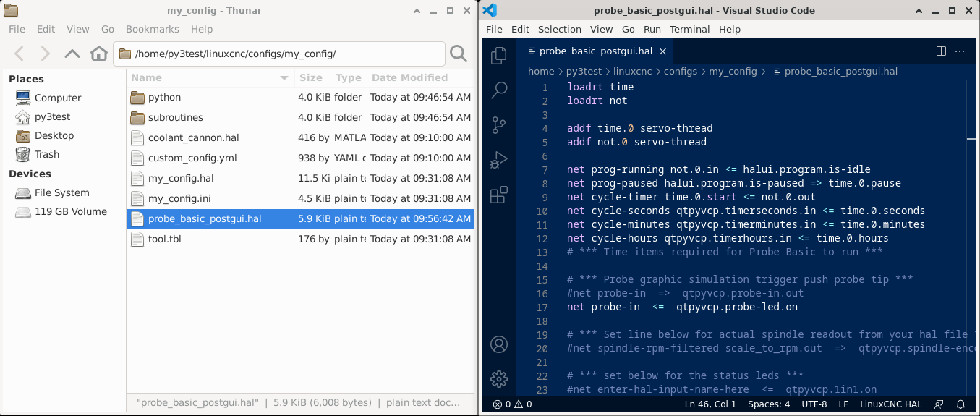Viewport: 980px width, 416px height.
Task: Click the VS Code logo window menu icon
Action: [490, 10]
